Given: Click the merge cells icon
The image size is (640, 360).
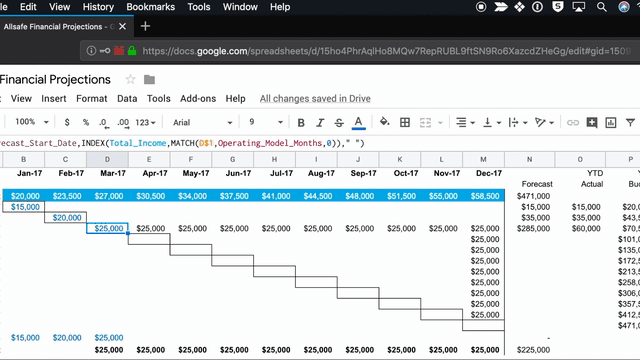Looking at the screenshot, I should 425,122.
